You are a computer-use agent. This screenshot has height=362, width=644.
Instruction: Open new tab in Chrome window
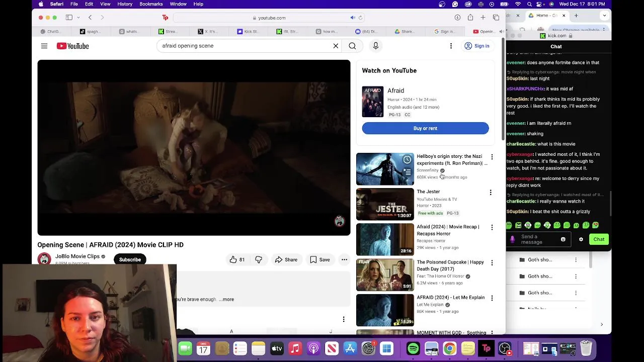(x=576, y=16)
